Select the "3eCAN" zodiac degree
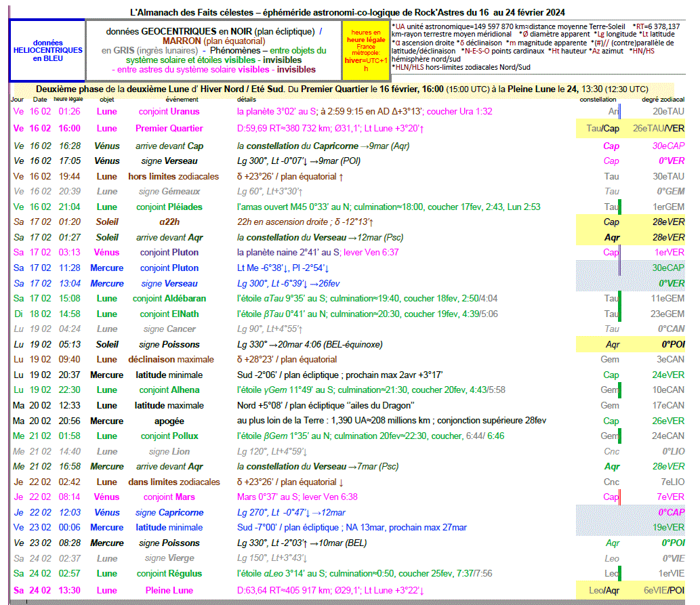The width and height of the screenshot is (700, 605). 670,360
